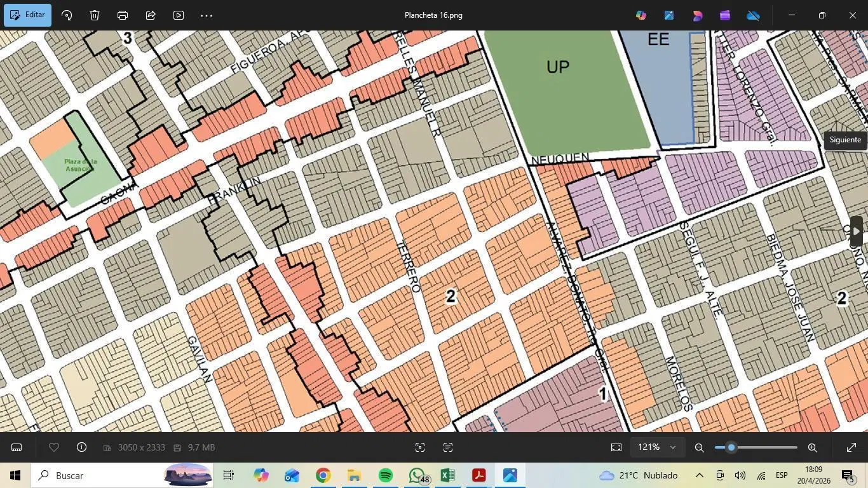This screenshot has height=488, width=868.
Task: Click the scan text icon
Action: [x=448, y=447]
